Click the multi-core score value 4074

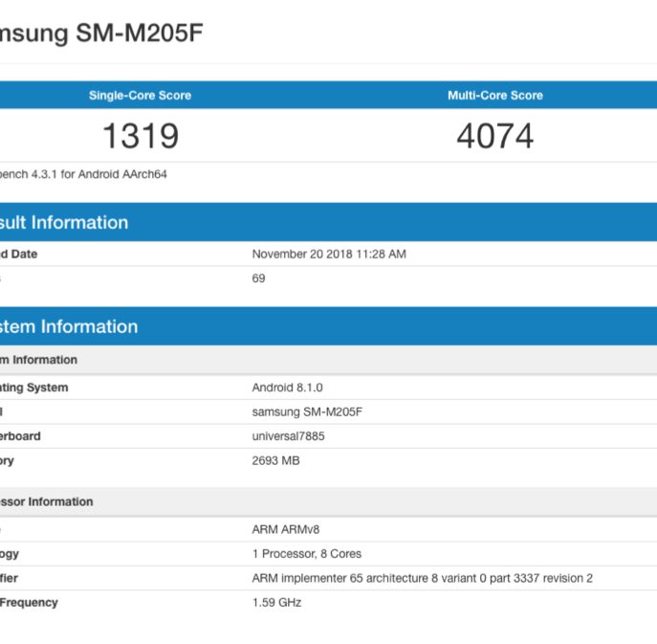click(x=494, y=137)
